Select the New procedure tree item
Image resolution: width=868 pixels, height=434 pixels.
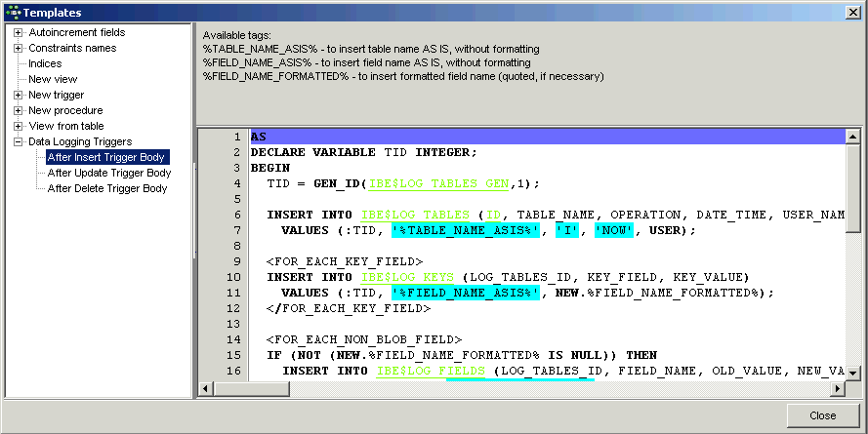point(65,110)
